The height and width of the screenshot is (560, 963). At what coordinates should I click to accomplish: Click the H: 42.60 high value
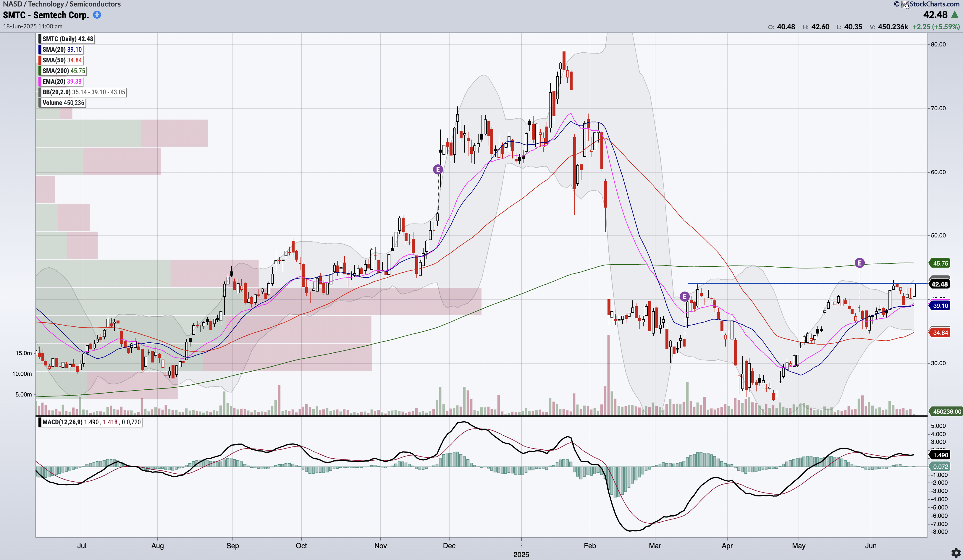[816, 27]
